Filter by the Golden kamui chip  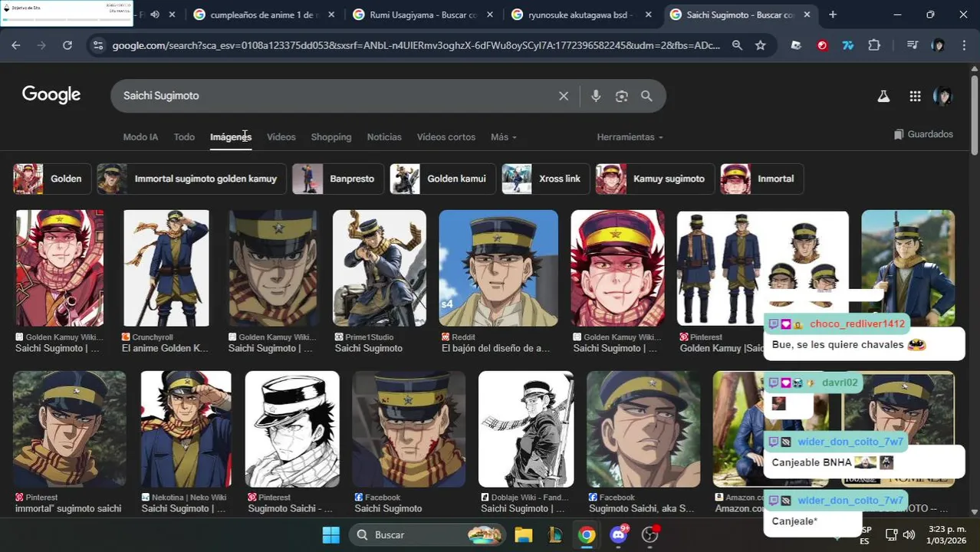[x=443, y=179]
